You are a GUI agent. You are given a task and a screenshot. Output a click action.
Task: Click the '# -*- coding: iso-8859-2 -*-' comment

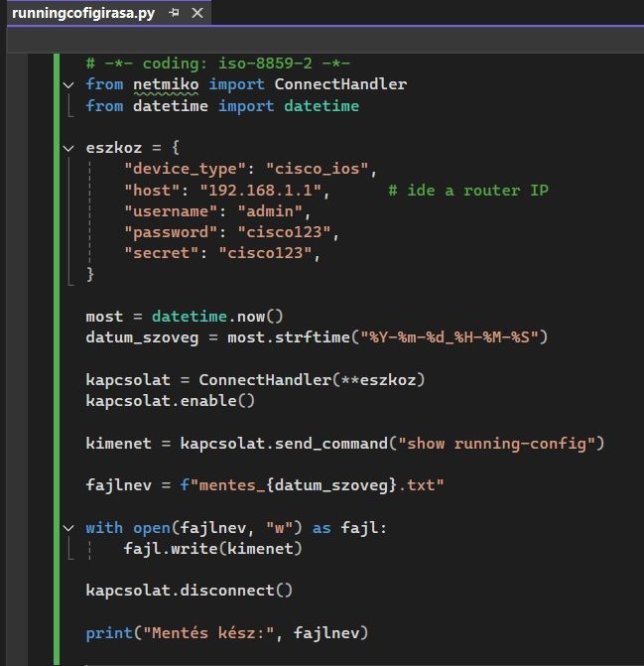tap(217, 64)
